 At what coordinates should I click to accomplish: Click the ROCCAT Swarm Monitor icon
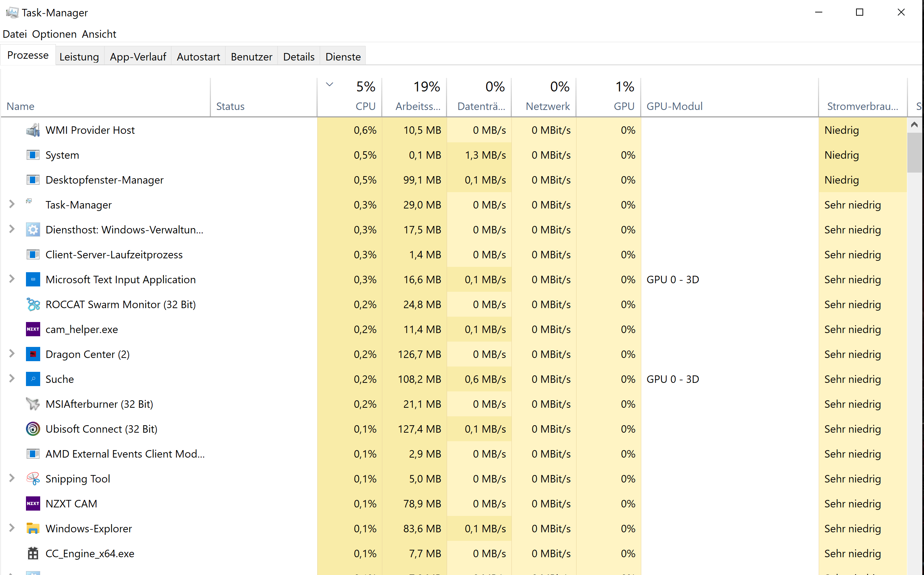pos(33,305)
